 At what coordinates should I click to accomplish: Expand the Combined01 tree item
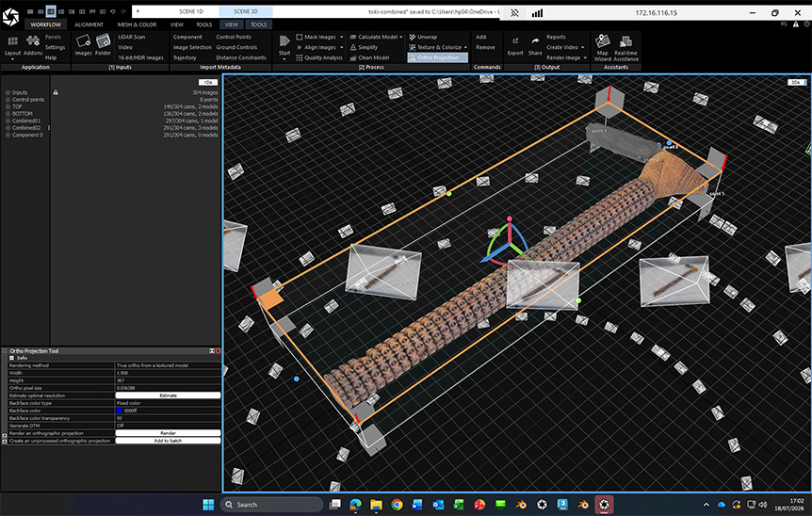[x=8, y=121]
